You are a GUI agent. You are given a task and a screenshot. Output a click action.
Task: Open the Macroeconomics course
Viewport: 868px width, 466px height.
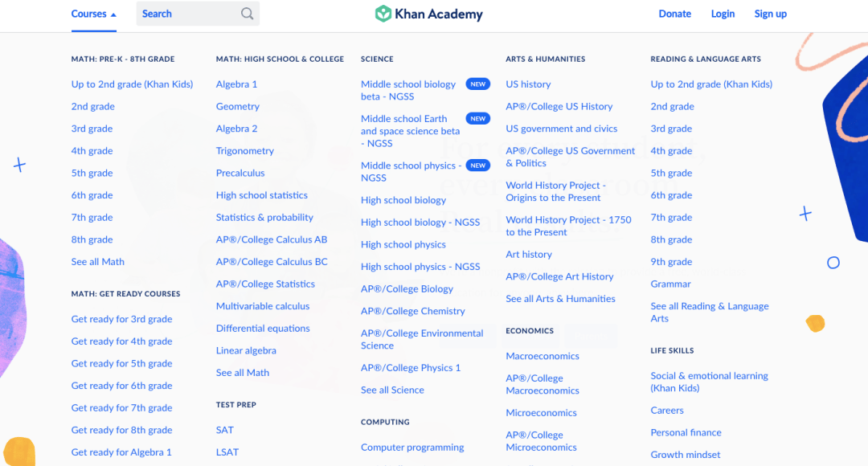(x=542, y=356)
